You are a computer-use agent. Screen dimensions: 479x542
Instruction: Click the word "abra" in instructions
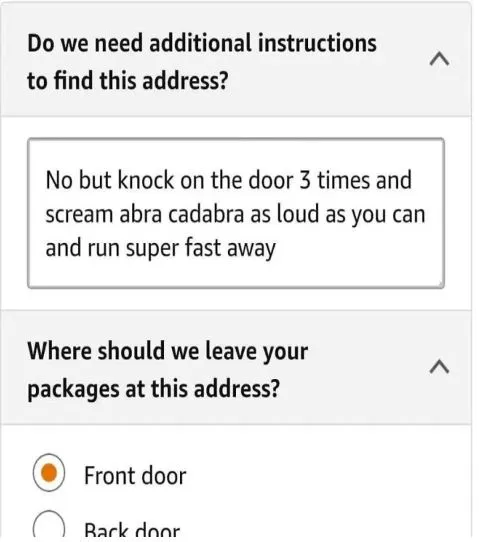[141, 214]
